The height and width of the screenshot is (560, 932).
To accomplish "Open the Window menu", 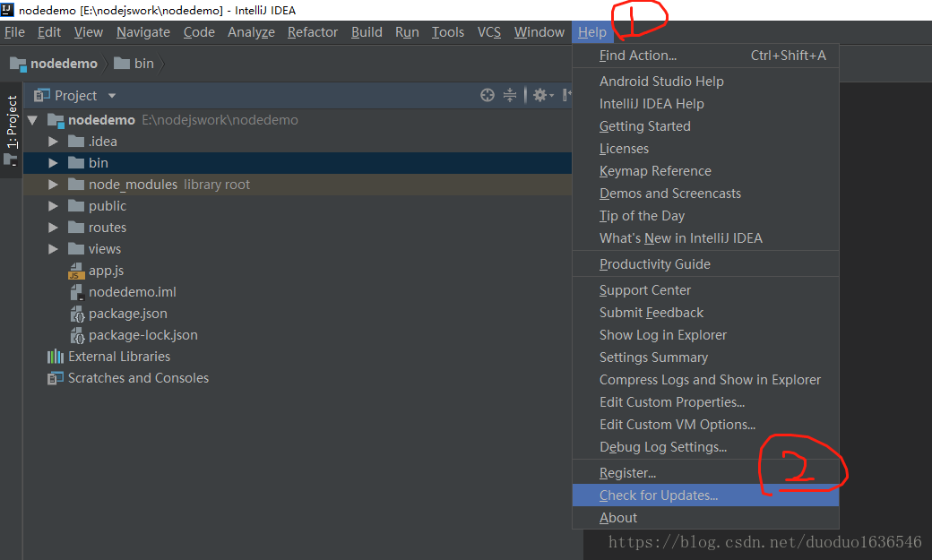I will (x=539, y=32).
